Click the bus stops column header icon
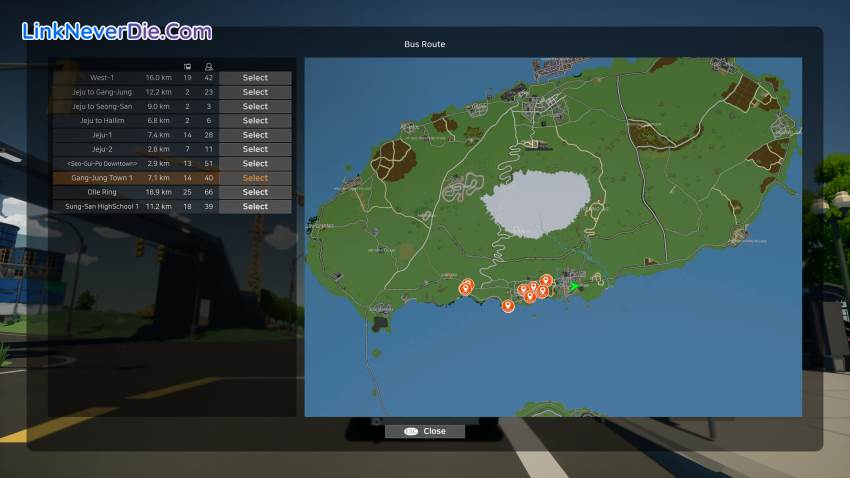 click(x=187, y=66)
